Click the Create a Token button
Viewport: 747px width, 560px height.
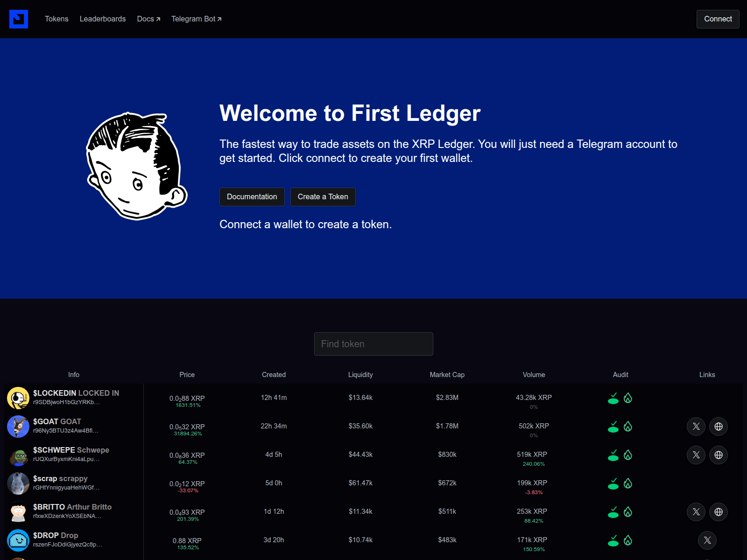pyautogui.click(x=323, y=196)
